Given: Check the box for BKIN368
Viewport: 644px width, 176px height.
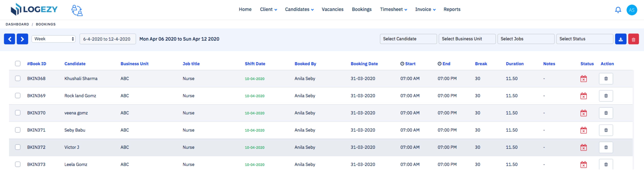Looking at the screenshot, I should click(x=18, y=78).
